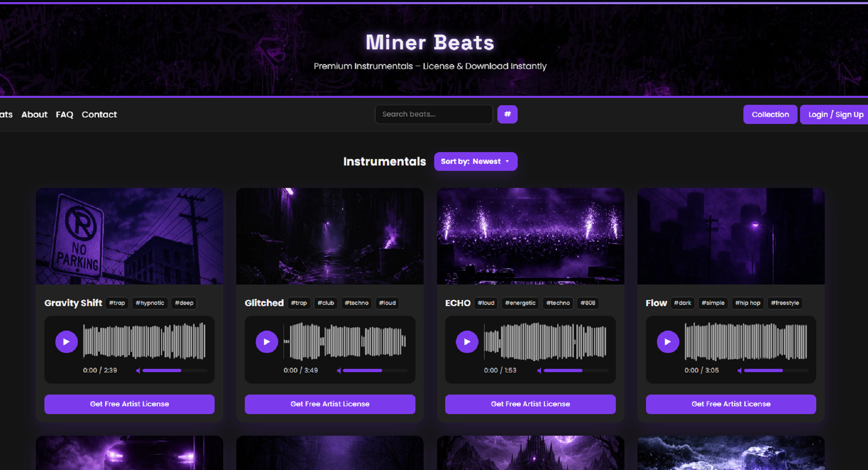
Task: Open the Sort by: Newest dropdown
Action: tap(476, 162)
